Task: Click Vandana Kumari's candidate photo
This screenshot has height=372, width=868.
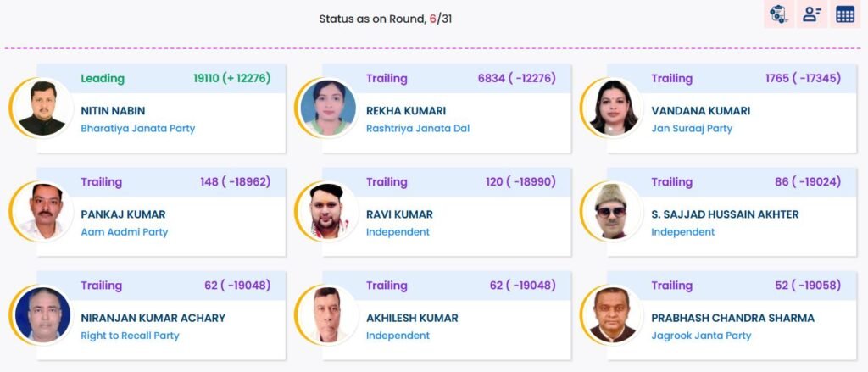Action: 612,108
